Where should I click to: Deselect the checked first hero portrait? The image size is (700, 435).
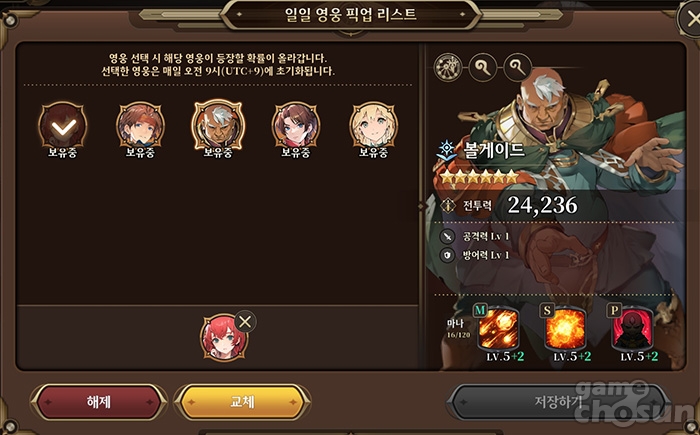click(63, 125)
